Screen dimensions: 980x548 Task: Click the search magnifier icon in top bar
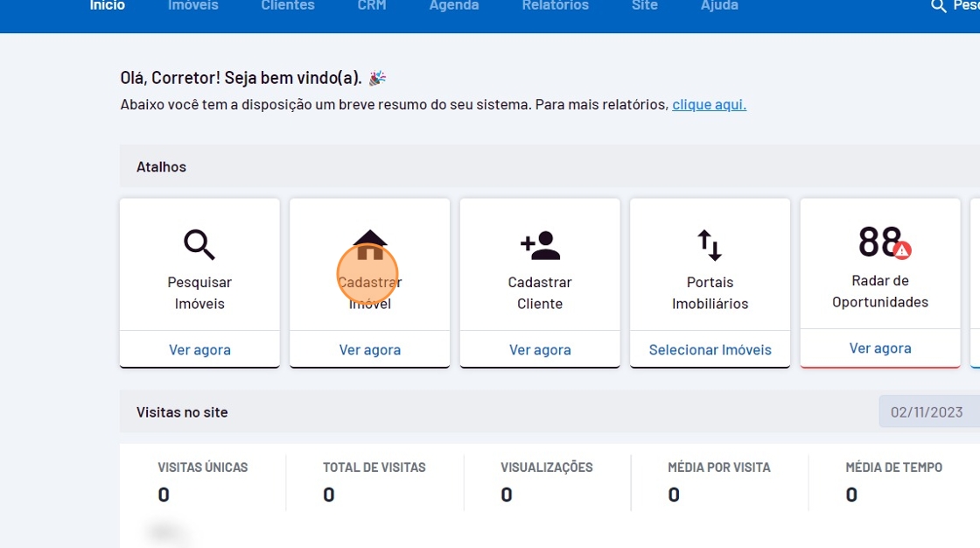(939, 6)
